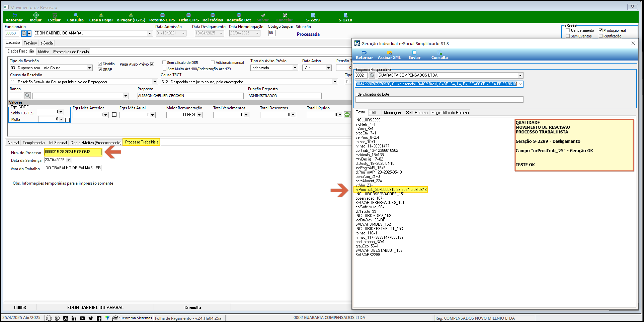Screen dimensions: 644x322
Task: Enable Adicionais manual checkbox
Action: point(213,63)
